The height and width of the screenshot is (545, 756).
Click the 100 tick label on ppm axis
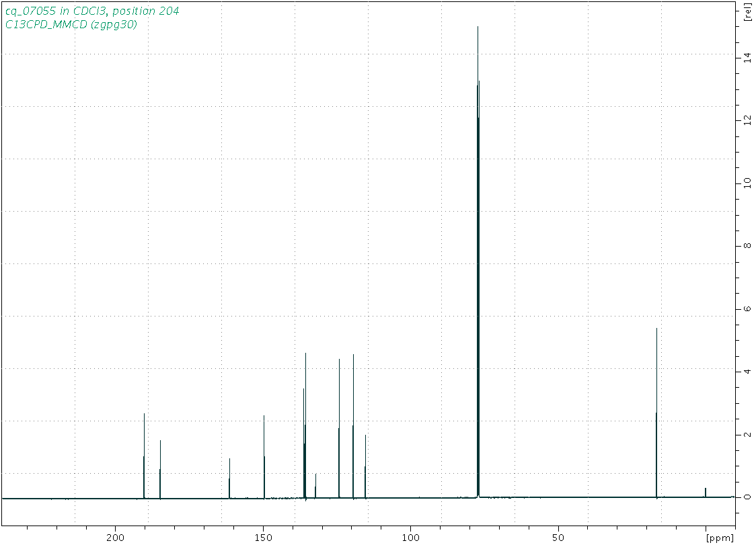pyautogui.click(x=410, y=538)
